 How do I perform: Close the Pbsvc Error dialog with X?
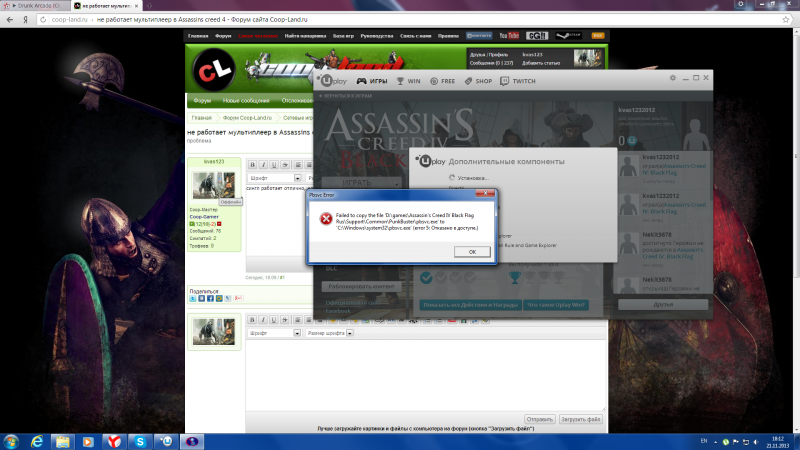click(x=485, y=193)
